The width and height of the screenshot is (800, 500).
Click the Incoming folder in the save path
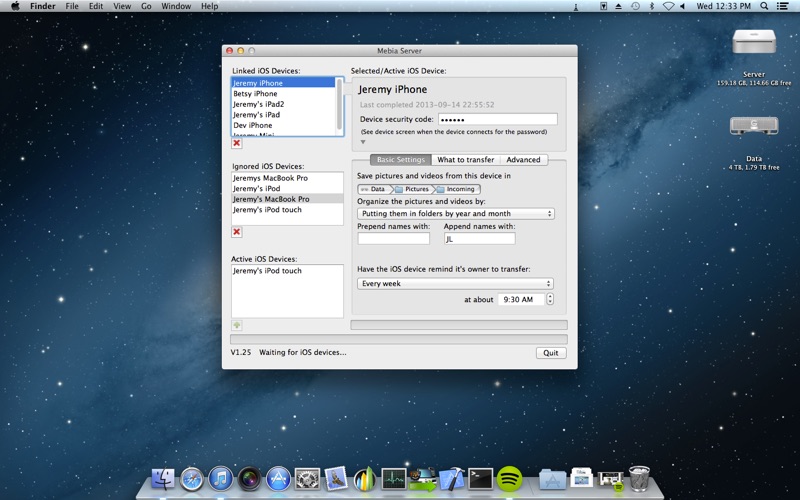coord(457,189)
